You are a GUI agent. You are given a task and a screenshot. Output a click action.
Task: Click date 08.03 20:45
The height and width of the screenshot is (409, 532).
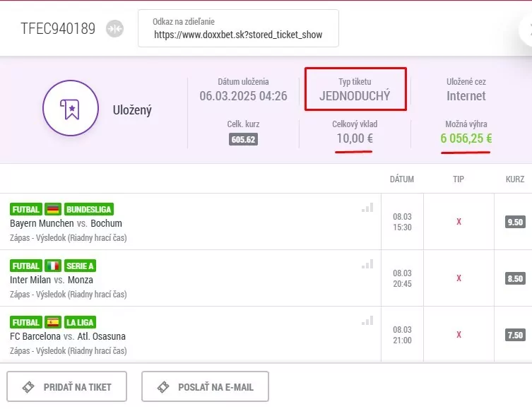click(403, 278)
